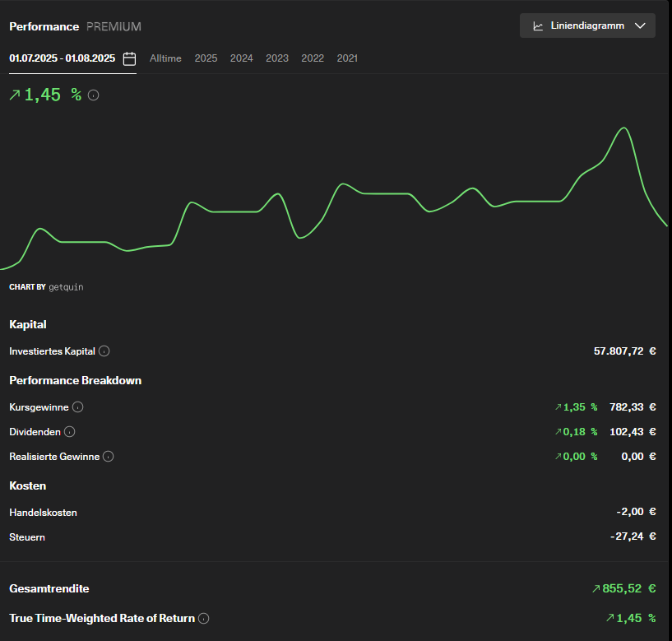Select the 2021 period tab
This screenshot has width=672, height=641.
coord(347,58)
